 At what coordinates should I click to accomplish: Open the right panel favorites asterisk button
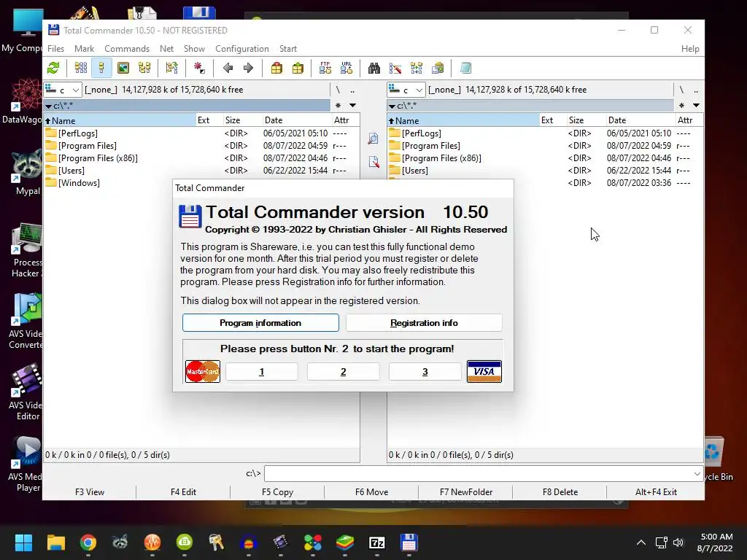[681, 105]
